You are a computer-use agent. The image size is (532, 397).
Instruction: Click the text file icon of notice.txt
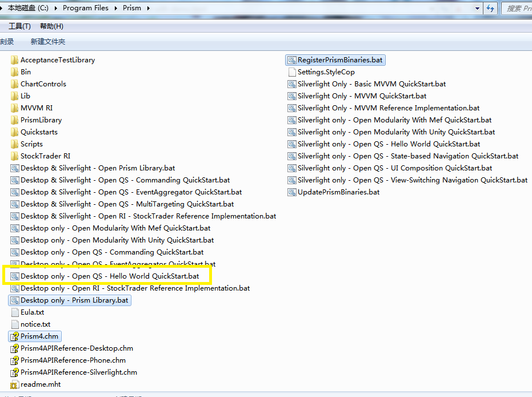pyautogui.click(x=15, y=324)
